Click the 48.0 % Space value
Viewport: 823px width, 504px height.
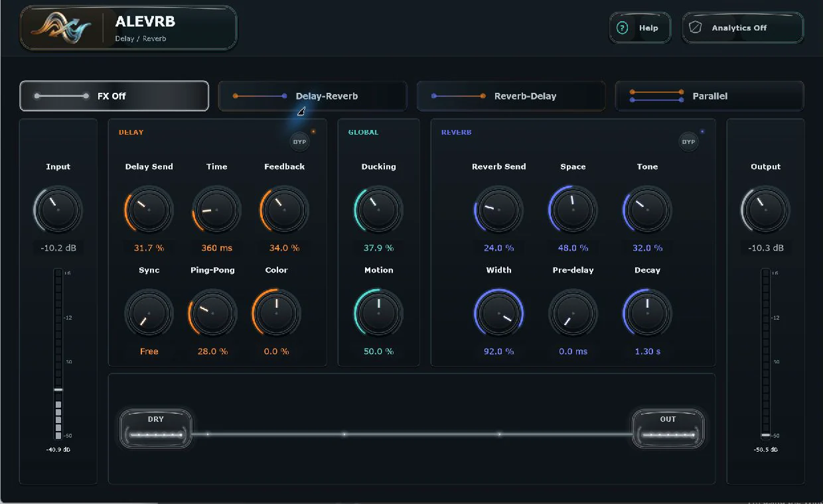[573, 248]
